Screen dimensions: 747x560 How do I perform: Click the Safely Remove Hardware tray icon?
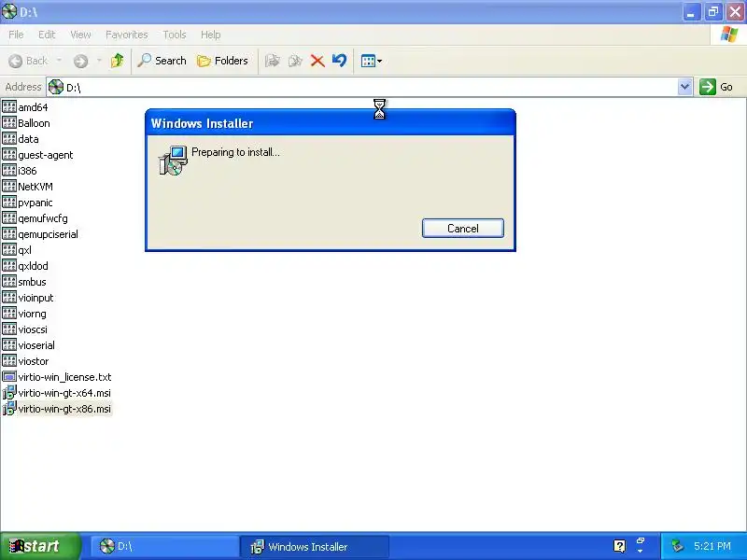tap(677, 546)
